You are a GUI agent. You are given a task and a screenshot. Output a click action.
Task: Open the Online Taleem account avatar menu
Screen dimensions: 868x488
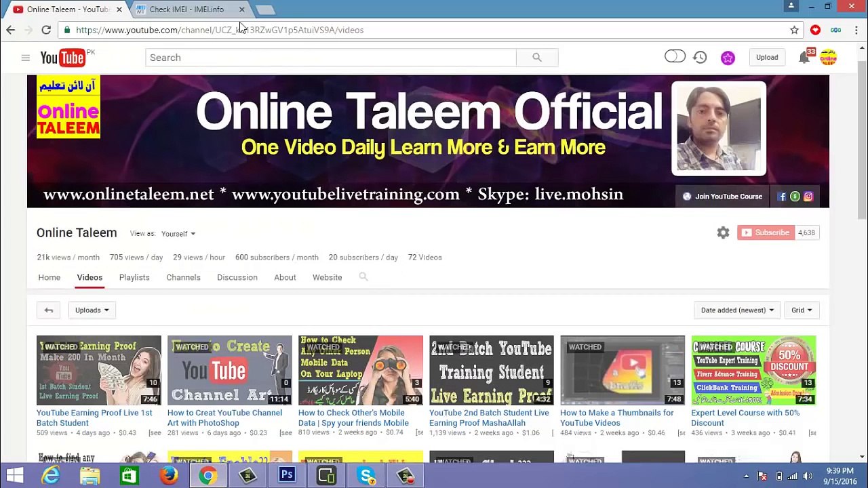(x=828, y=58)
